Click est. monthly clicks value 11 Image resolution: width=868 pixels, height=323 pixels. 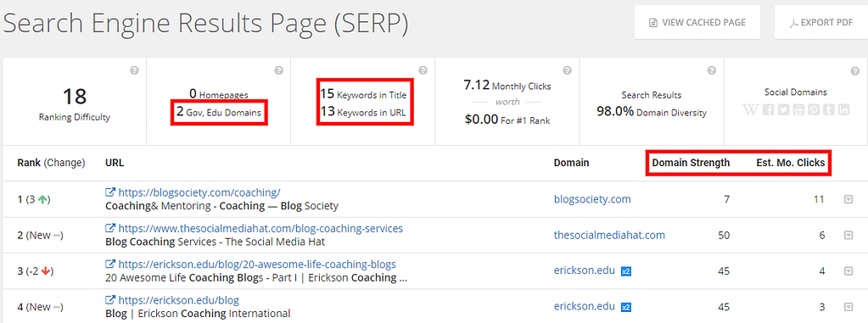tap(819, 199)
